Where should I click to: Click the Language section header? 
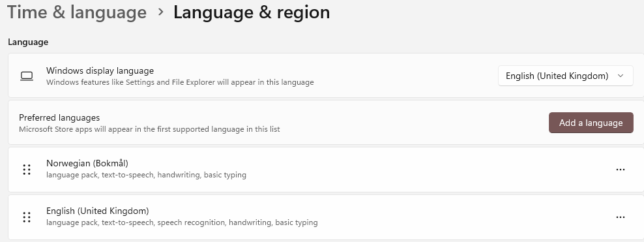tap(28, 42)
